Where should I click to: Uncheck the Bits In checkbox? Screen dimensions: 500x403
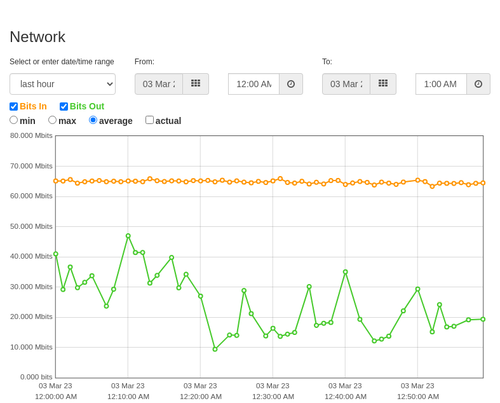click(14, 106)
